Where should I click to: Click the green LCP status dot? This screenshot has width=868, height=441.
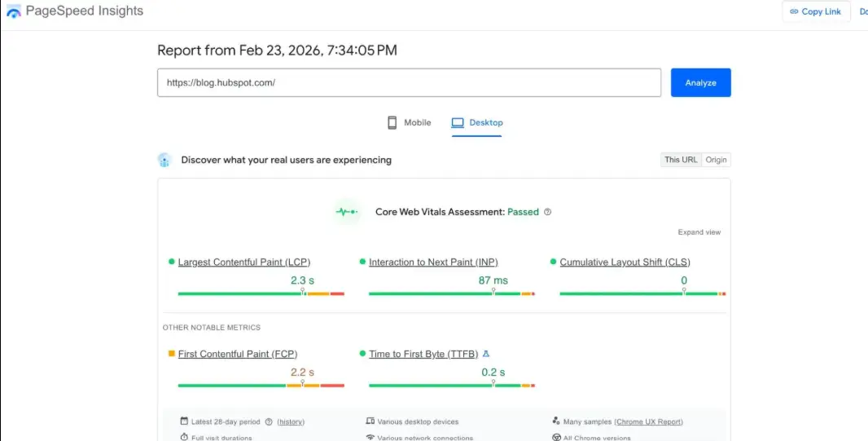[x=172, y=262]
